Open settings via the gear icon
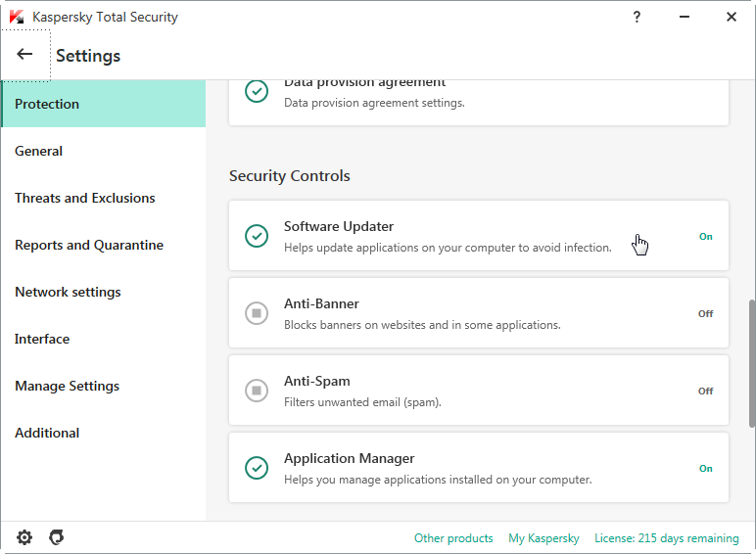 [24, 537]
